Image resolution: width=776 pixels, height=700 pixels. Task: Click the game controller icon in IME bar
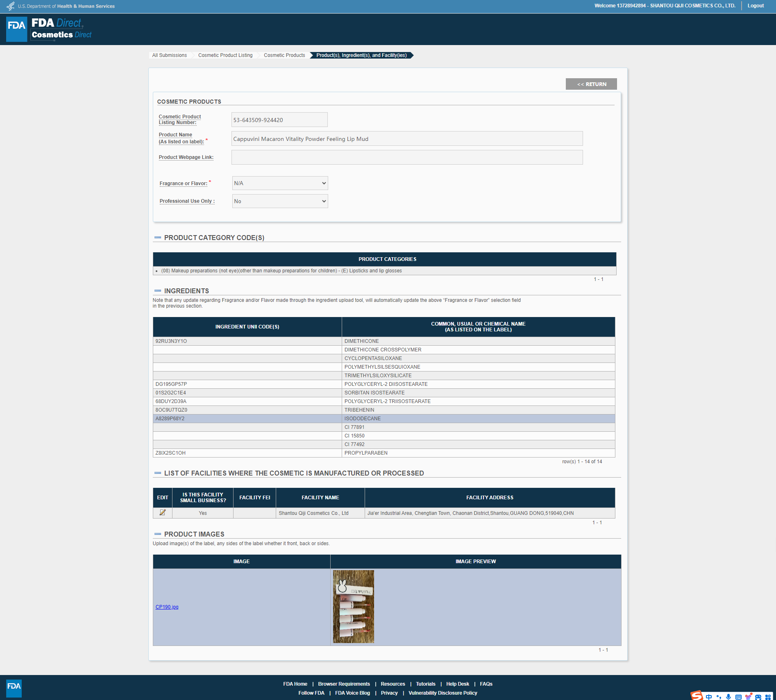pyautogui.click(x=758, y=697)
